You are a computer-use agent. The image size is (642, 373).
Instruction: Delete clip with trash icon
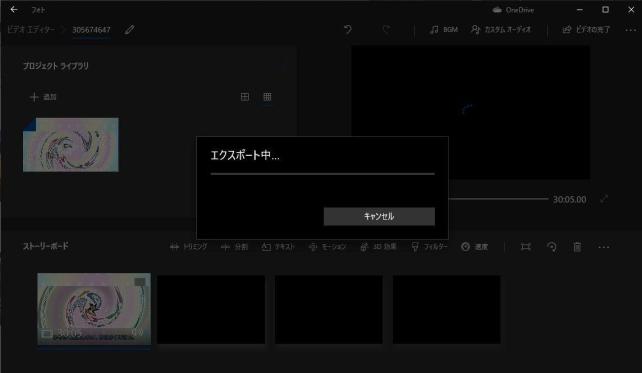coord(577,247)
